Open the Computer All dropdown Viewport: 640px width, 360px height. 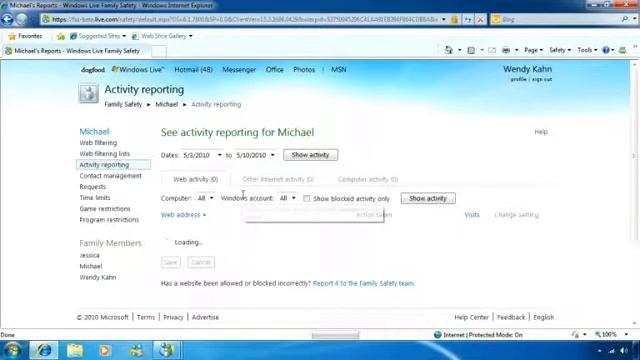pyautogui.click(x=206, y=198)
